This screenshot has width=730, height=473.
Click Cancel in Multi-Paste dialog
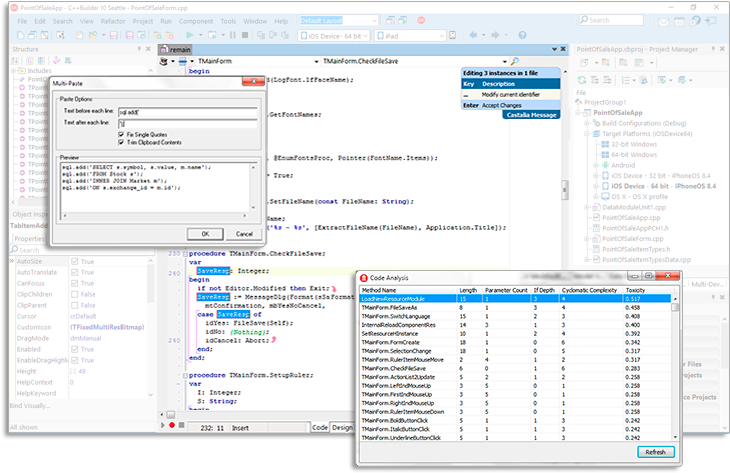coord(244,234)
